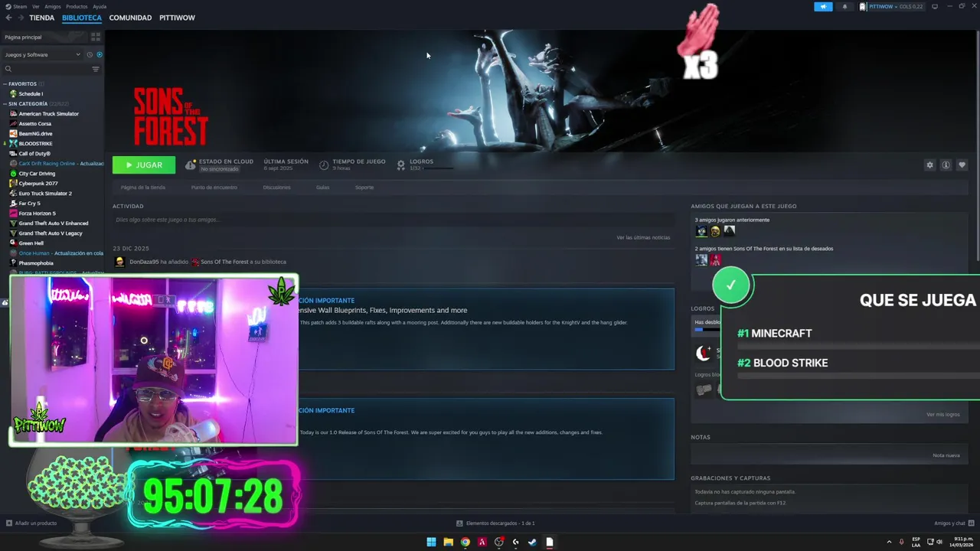The height and width of the screenshot is (551, 980).
Task: Click the Logros progress bar
Action: (438, 168)
